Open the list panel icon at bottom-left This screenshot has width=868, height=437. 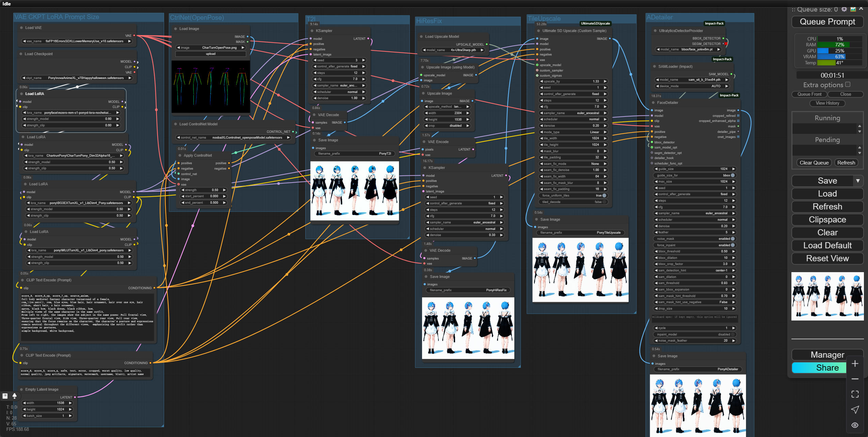click(5, 396)
